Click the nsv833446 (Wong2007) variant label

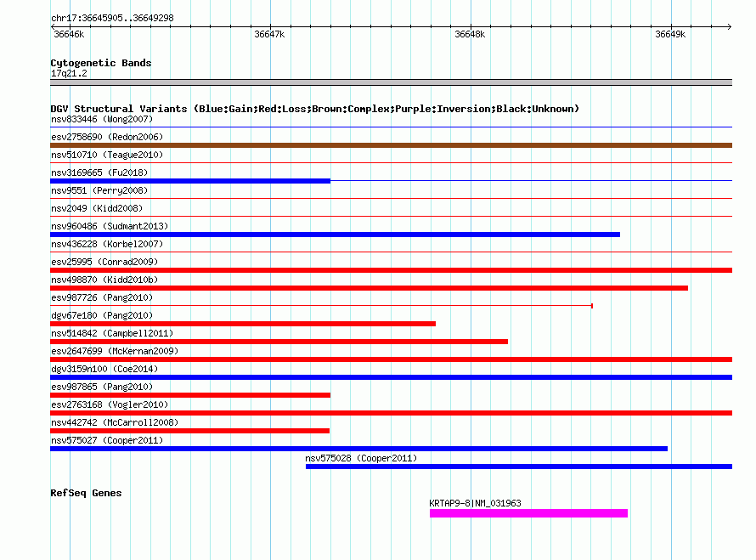tap(102, 119)
